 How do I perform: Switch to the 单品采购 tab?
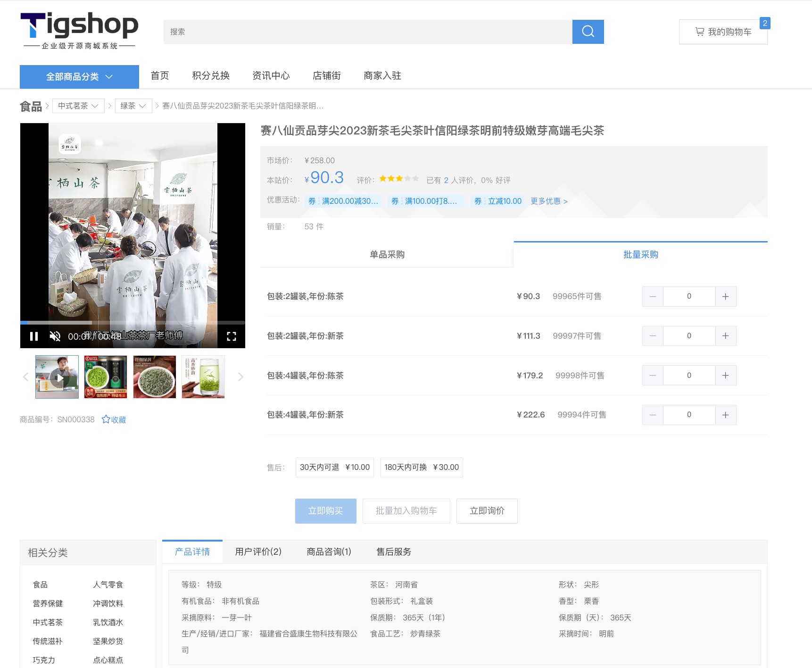click(x=387, y=255)
